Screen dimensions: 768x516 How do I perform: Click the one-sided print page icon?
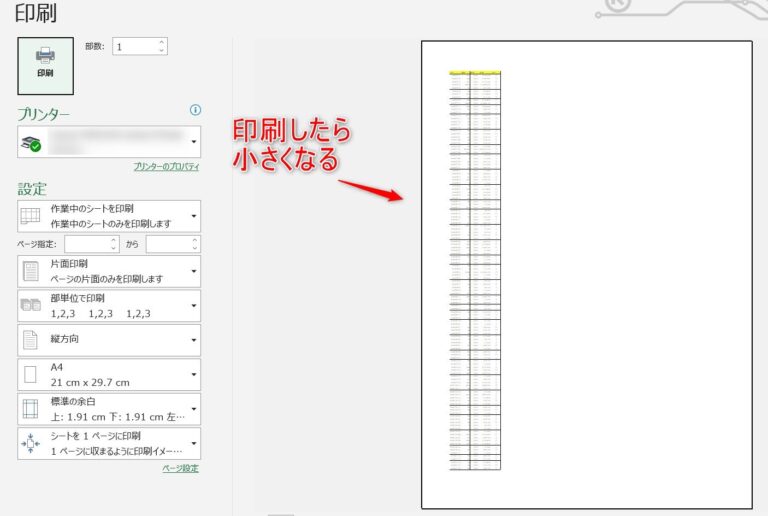30,271
